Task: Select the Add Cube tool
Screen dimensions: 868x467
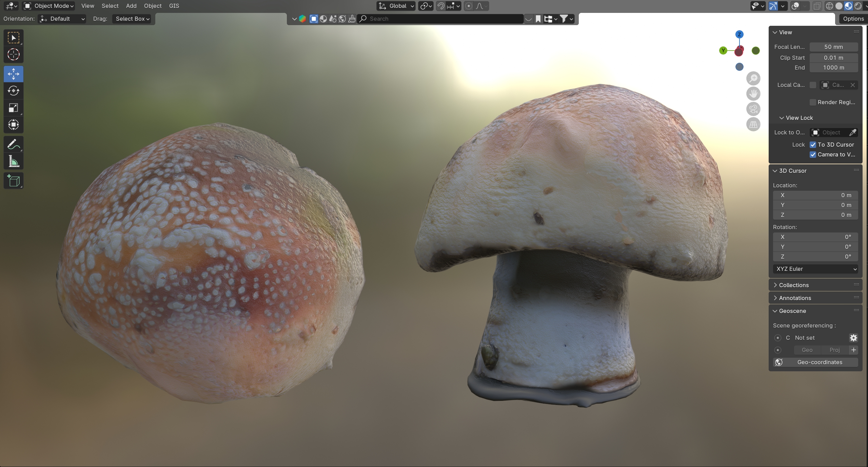Action: click(x=14, y=181)
